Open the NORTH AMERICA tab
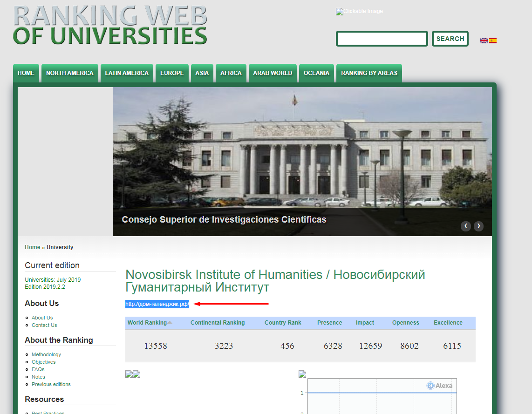532x414 pixels. [69, 73]
